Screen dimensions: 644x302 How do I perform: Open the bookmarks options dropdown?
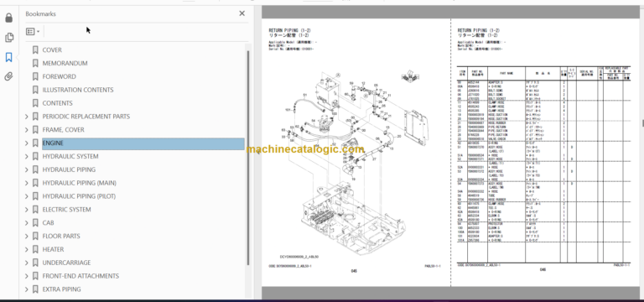point(33,32)
